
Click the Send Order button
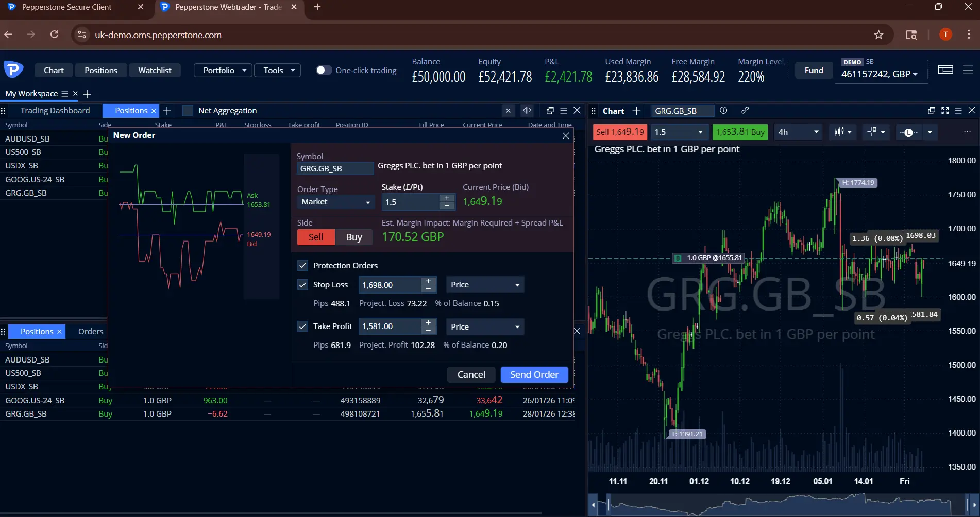point(534,374)
